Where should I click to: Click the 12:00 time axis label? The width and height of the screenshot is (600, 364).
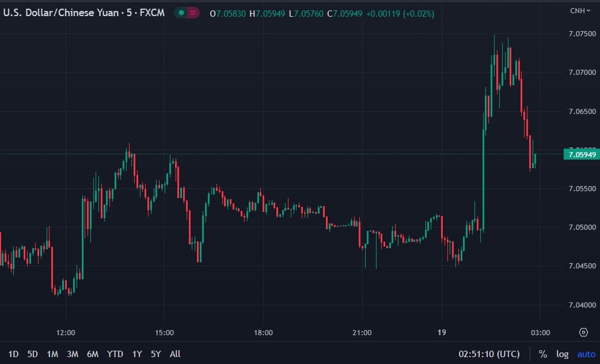coord(66,333)
